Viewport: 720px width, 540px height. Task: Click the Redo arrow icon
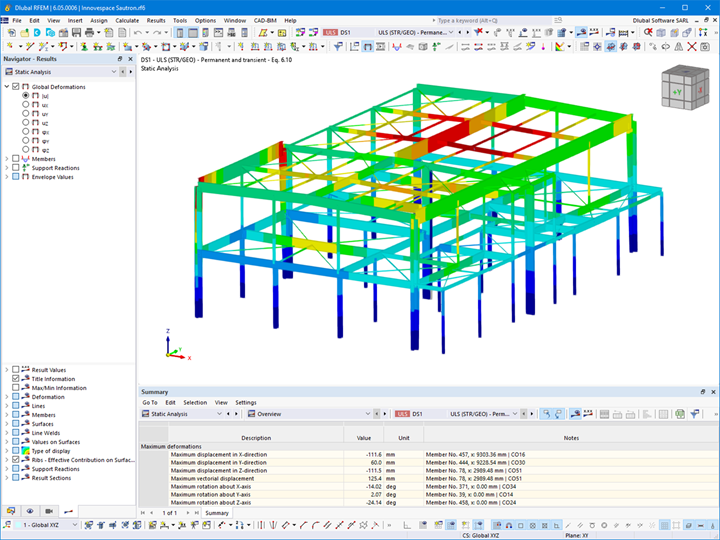coord(157,33)
